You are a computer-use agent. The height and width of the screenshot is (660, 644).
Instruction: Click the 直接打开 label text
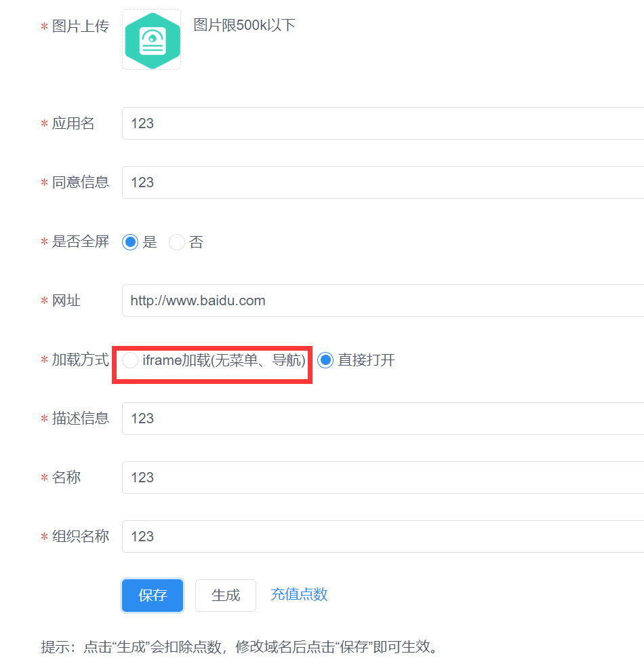click(366, 360)
